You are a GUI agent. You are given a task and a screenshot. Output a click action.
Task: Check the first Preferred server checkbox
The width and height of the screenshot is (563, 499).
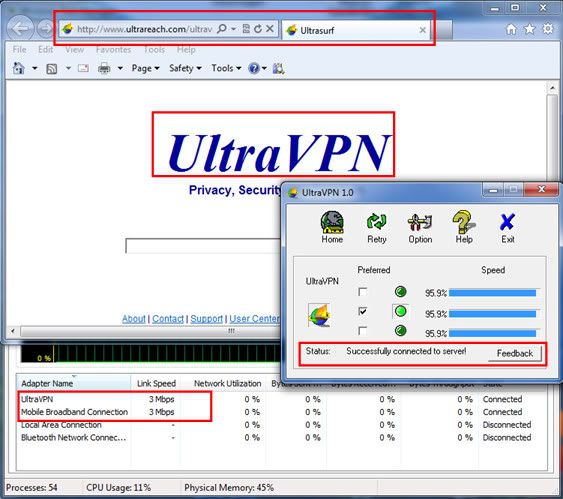[x=363, y=292]
